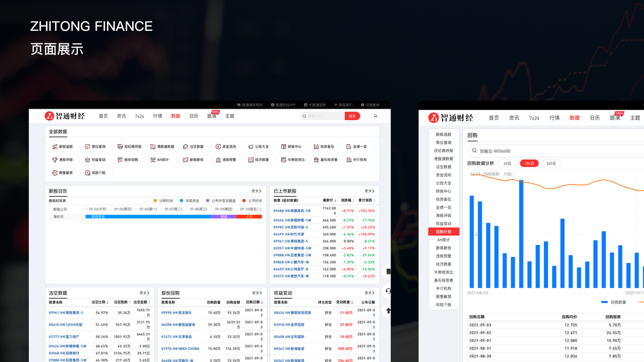The image size is (644, 362).
Task: Open 日历 in left window nav
Action: [194, 116]
